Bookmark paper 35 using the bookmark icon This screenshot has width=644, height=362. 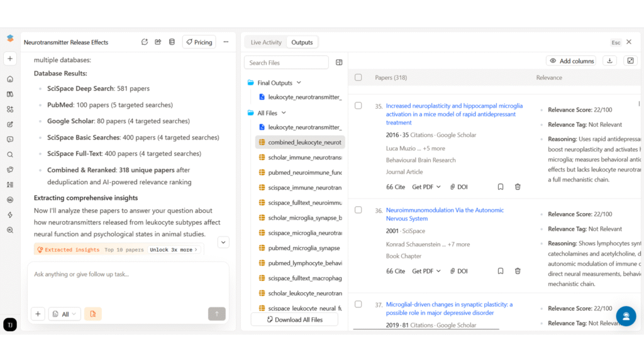pyautogui.click(x=501, y=187)
